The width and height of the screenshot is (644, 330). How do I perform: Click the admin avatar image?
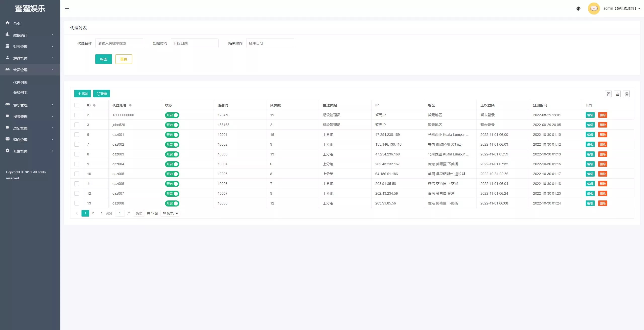594,9
